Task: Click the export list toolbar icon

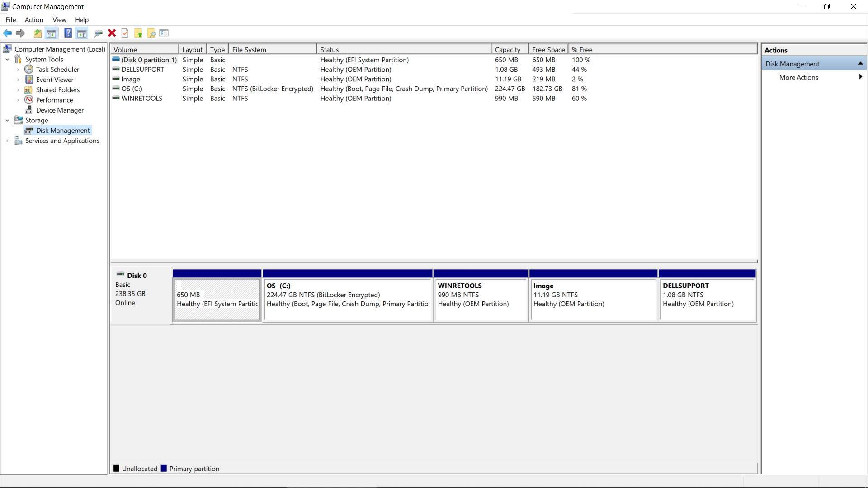Action: pyautogui.click(x=164, y=33)
